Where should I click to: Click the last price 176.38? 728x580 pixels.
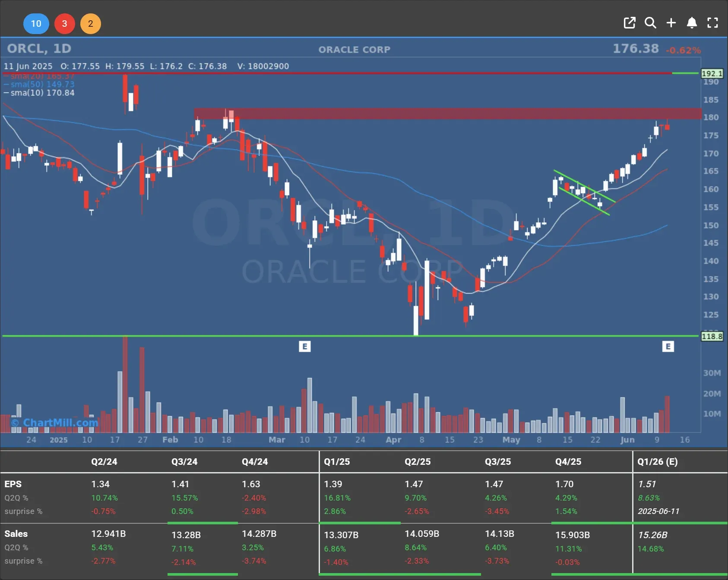636,48
